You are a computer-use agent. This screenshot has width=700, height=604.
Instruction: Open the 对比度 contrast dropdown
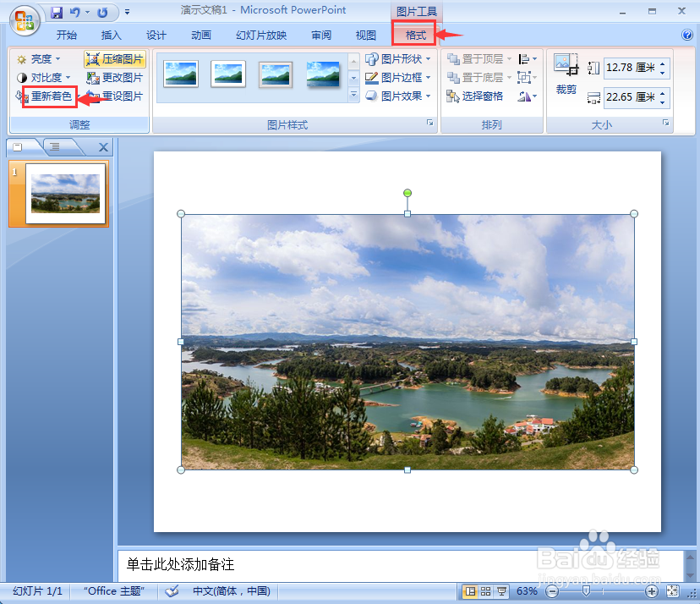coord(43,78)
